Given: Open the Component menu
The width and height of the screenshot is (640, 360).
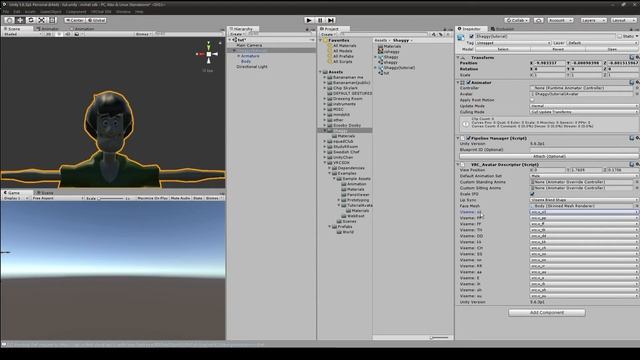Looking at the screenshot, I should coord(76,12).
